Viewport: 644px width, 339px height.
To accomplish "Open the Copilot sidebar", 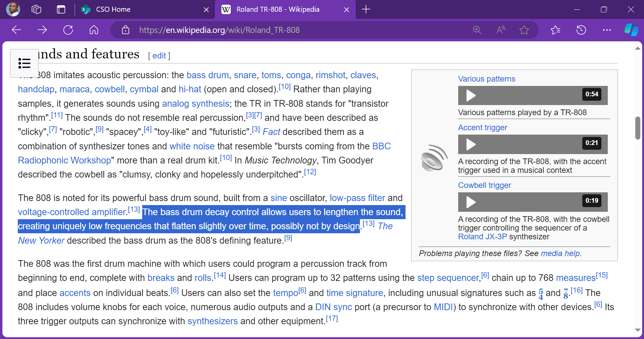I will [x=631, y=30].
